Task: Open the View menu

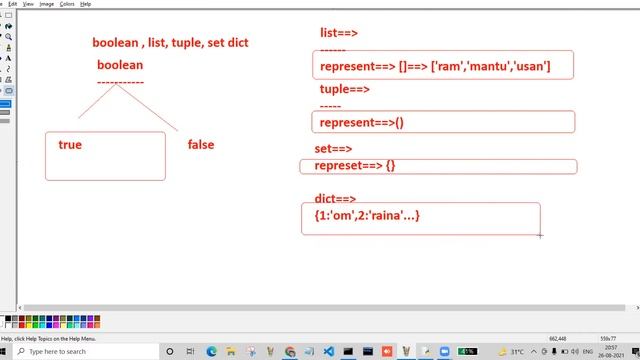Action: pyautogui.click(x=28, y=4)
